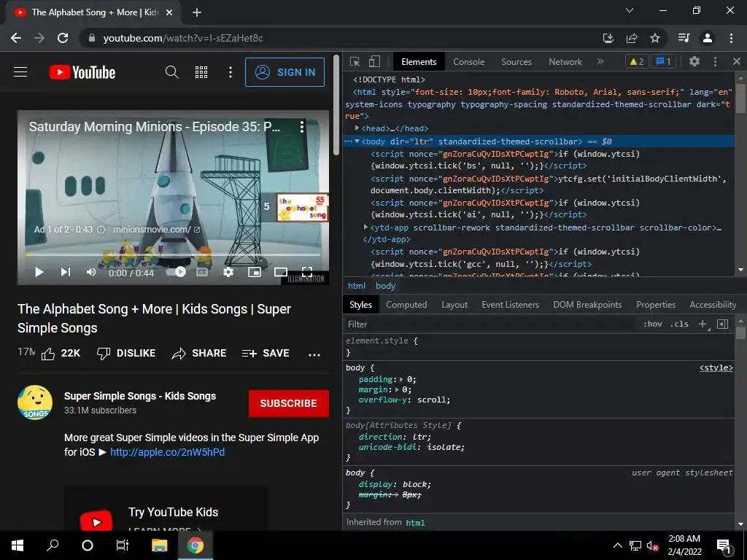Image resolution: width=747 pixels, height=560 pixels.
Task: Open Super Simple Songs - Kids Songs channel
Action: point(140,396)
